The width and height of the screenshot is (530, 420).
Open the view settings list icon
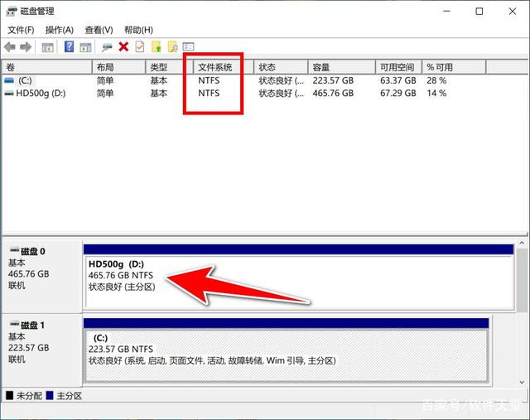click(188, 46)
